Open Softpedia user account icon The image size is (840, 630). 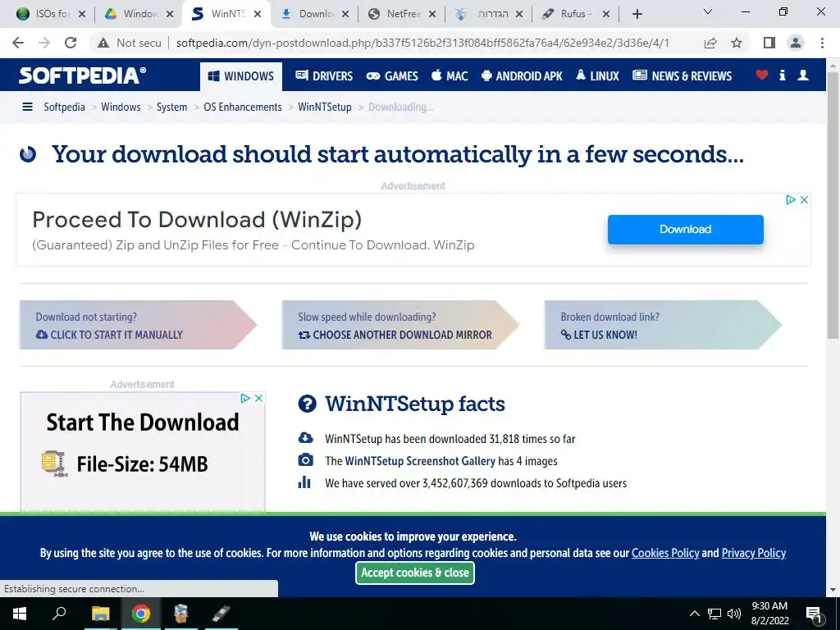(x=803, y=75)
